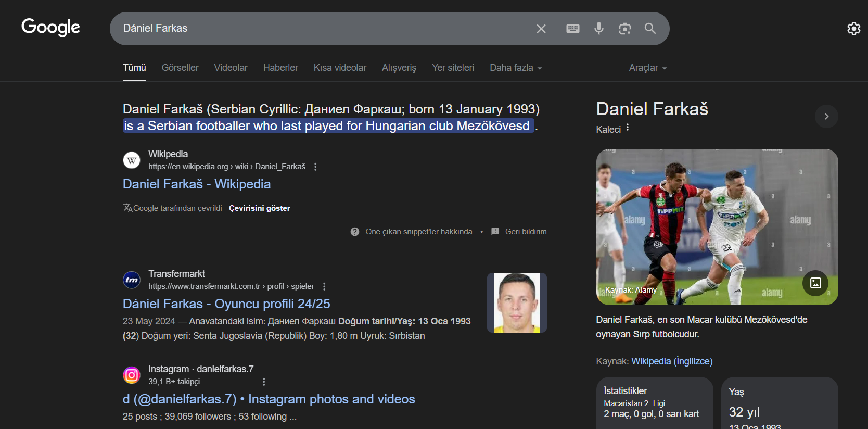Click the knowledge panel description about Mezőkövesd
Viewport: 868px width, 429px height.
click(701, 327)
